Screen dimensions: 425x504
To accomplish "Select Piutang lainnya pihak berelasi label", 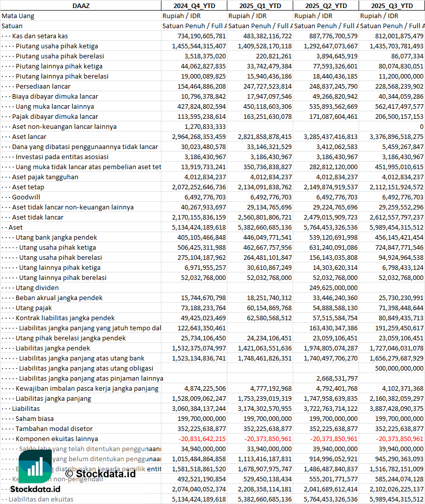I will point(62,76).
